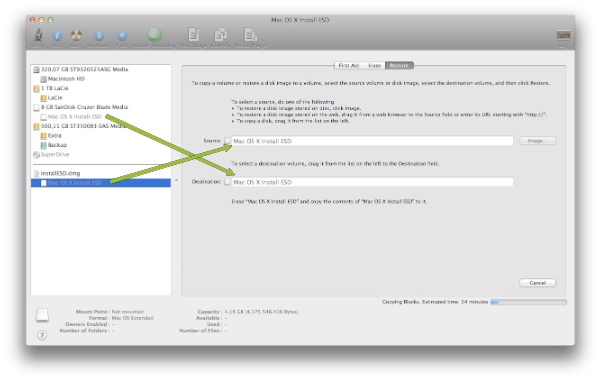Select the highlighted Mac OS X Install ESD under InstallESD.dmg
The image size is (600, 381).
(x=101, y=183)
